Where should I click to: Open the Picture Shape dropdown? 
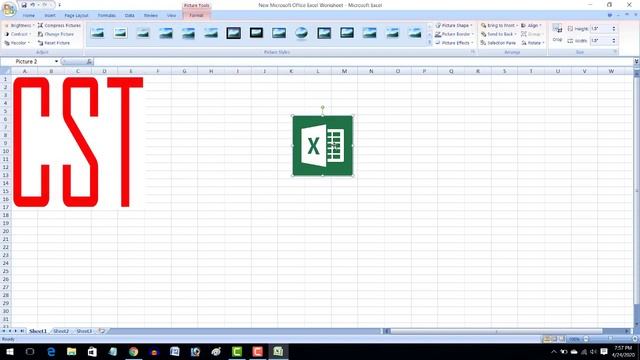[453, 25]
